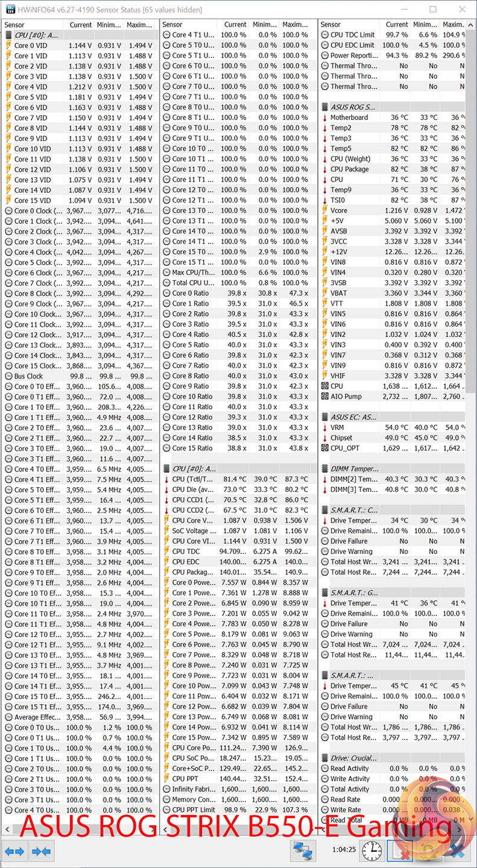The width and height of the screenshot is (477, 868).
Task: Select the +12V voltage row
Action: (392, 252)
